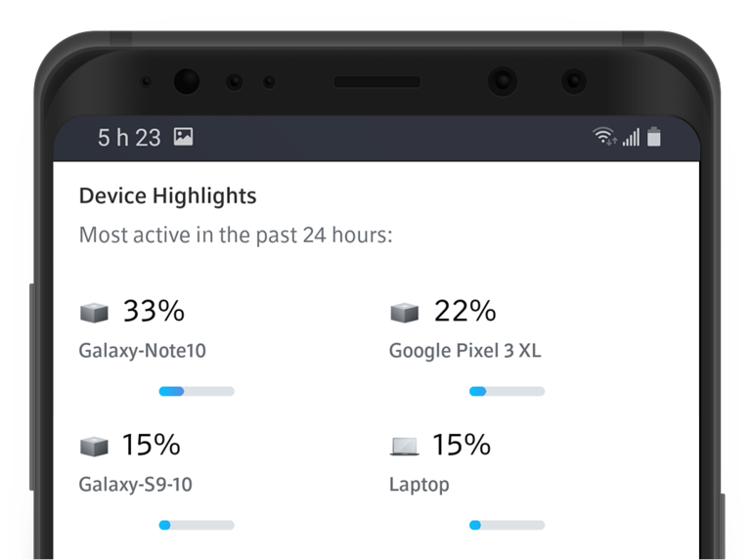Image resolution: width=751 pixels, height=560 pixels.
Task: Tap the Galaxy-S9-10 device icon
Action: point(94,447)
